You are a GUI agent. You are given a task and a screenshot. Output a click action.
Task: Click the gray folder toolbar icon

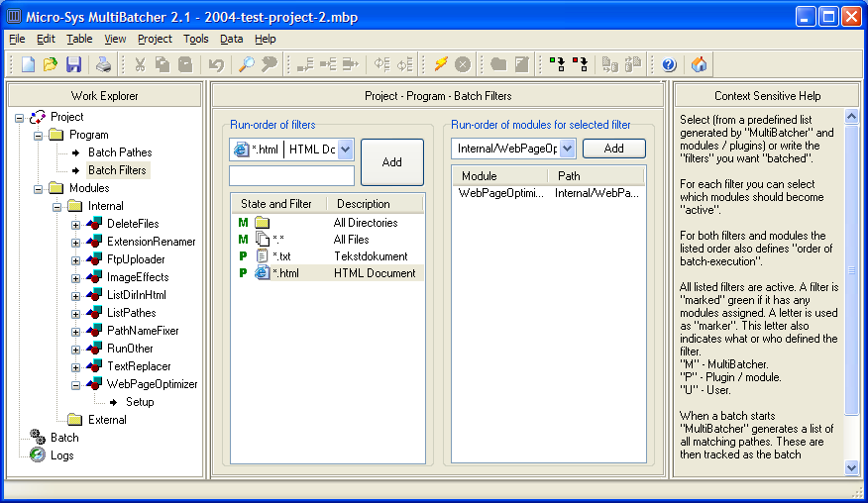click(x=498, y=64)
